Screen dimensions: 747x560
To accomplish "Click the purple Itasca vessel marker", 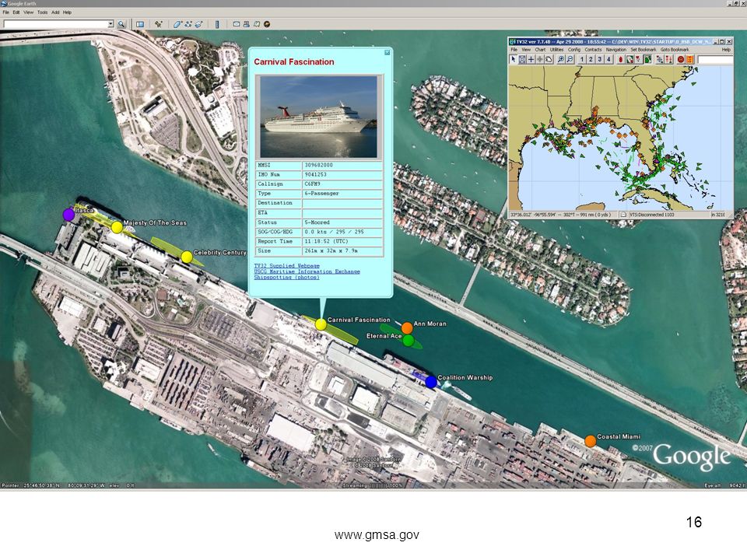I will [68, 215].
